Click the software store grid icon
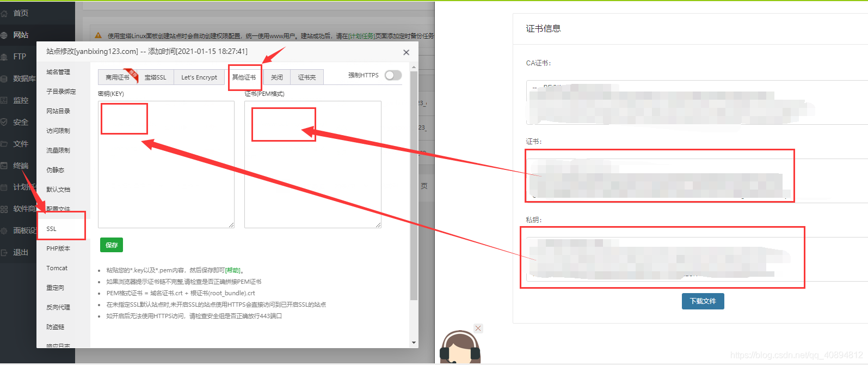868x365 pixels. pyautogui.click(x=4, y=209)
